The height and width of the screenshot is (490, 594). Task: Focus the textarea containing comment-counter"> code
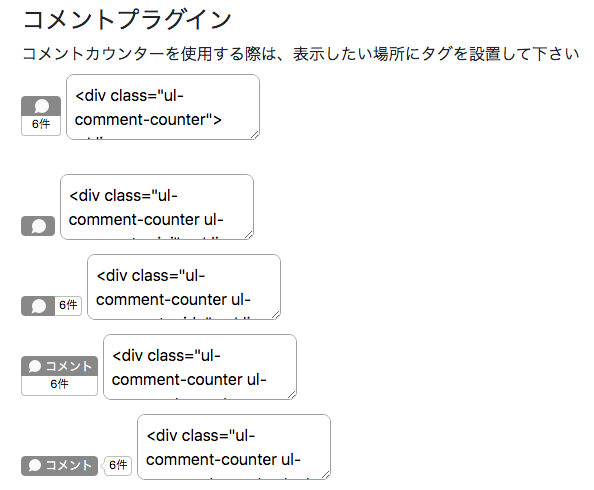coord(163,107)
